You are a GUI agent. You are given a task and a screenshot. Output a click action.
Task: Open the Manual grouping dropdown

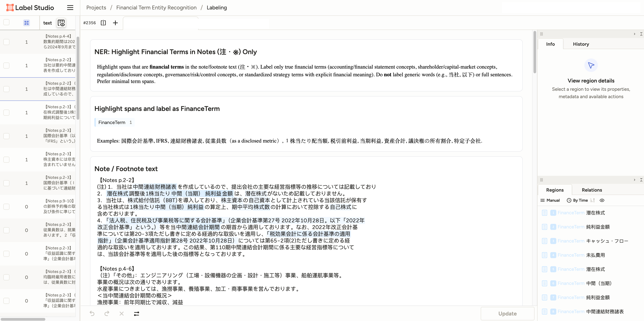tap(550, 200)
